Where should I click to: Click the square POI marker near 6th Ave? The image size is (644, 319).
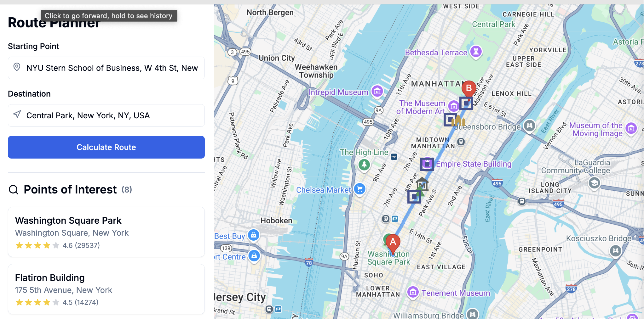(414, 197)
